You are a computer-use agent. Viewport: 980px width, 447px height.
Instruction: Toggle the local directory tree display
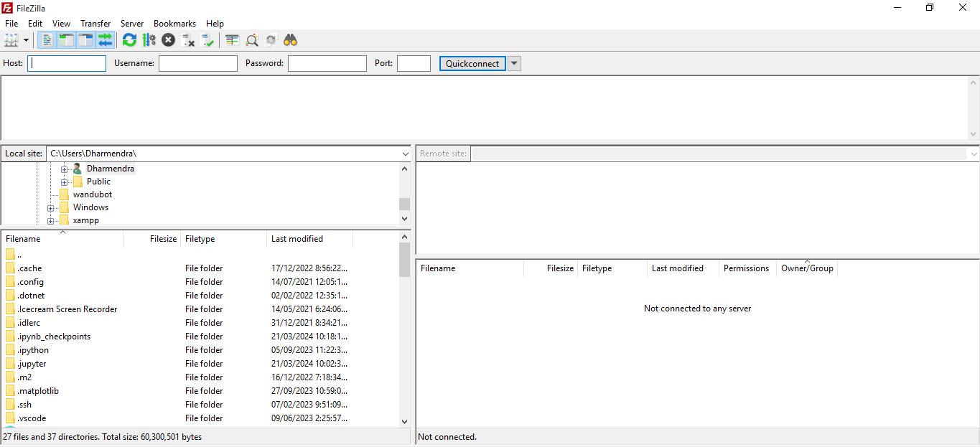66,40
